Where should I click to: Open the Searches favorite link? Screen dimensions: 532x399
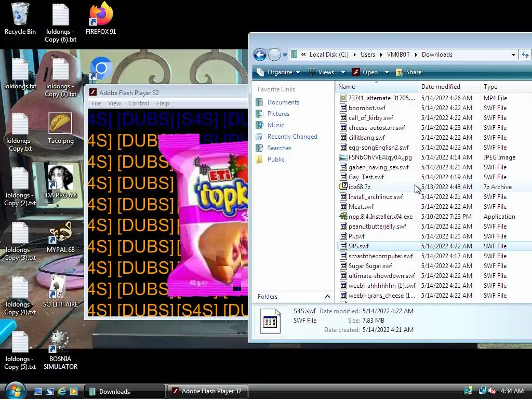[274, 148]
